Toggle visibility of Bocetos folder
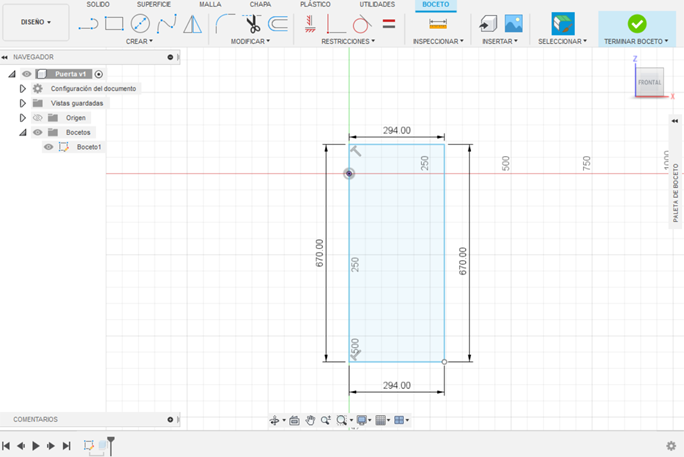The image size is (684, 457). [38, 132]
